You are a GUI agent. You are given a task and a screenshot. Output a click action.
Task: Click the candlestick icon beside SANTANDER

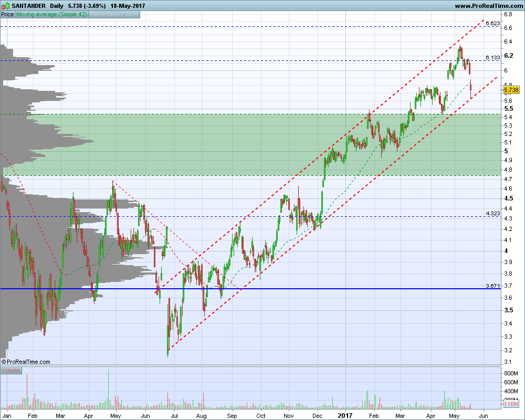(5, 6)
